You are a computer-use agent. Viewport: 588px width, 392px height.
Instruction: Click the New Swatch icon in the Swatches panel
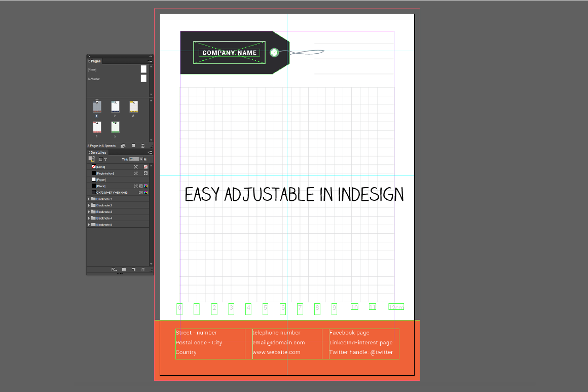[133, 270]
